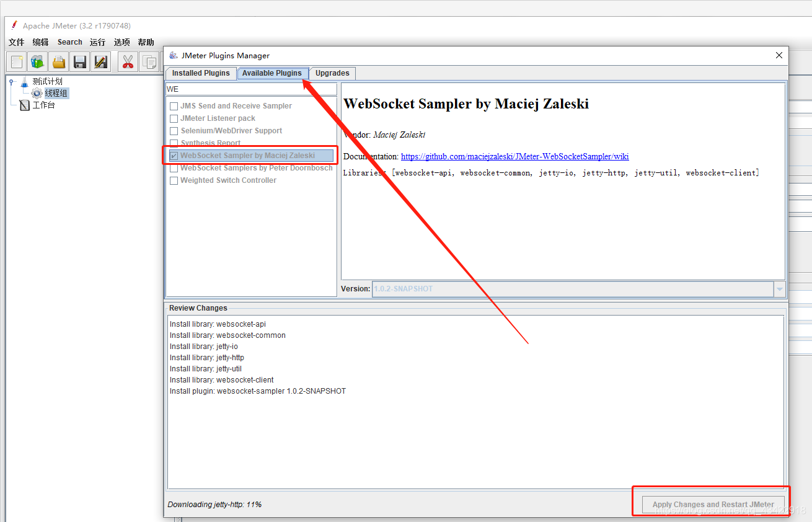Click 'Install library: jetty-util' line

[x=206, y=369]
